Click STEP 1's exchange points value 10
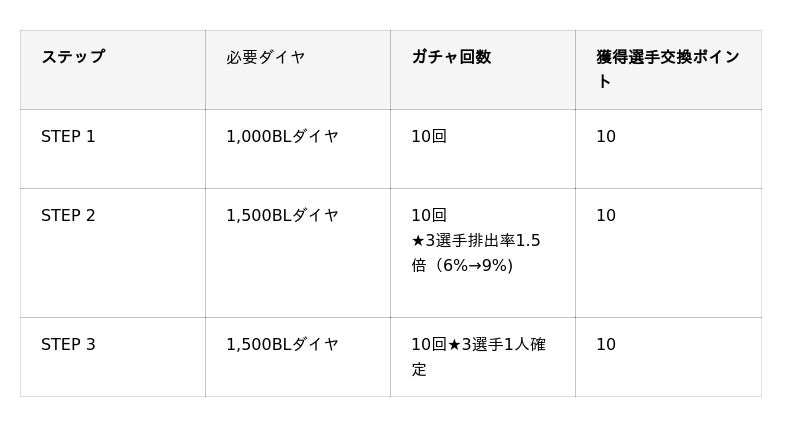 (606, 137)
